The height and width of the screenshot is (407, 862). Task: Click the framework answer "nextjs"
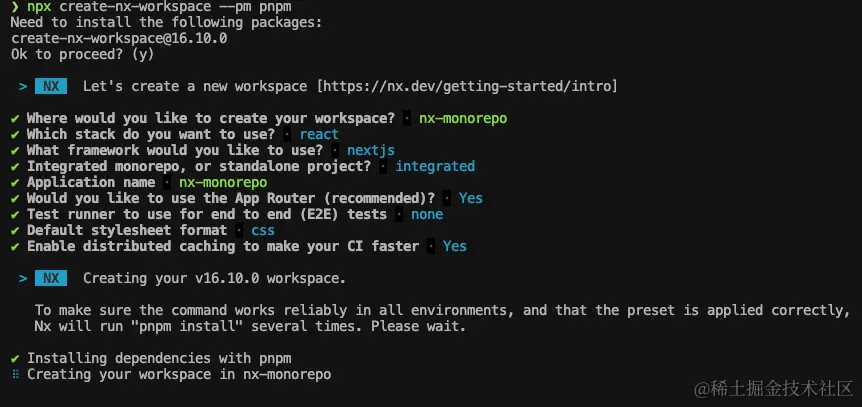click(x=371, y=150)
